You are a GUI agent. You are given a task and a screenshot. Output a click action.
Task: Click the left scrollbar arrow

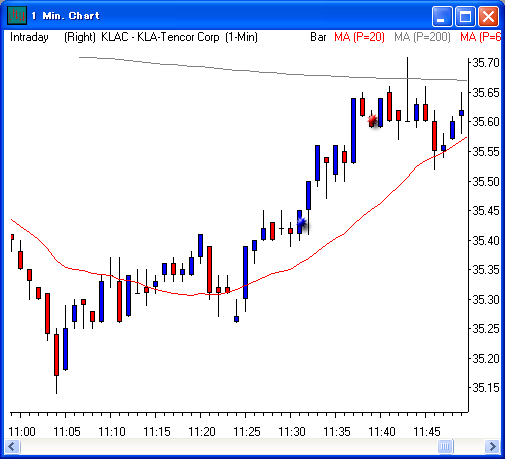tap(12, 446)
